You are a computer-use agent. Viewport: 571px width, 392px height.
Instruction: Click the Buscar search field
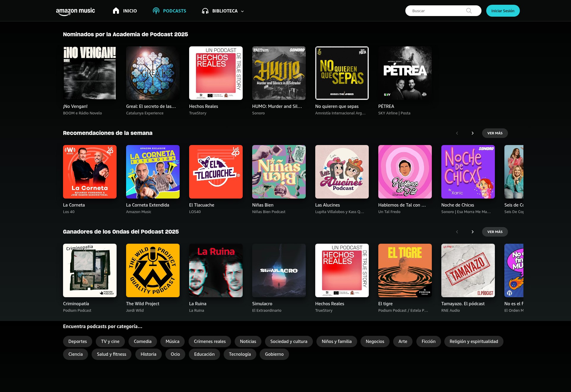point(443,11)
